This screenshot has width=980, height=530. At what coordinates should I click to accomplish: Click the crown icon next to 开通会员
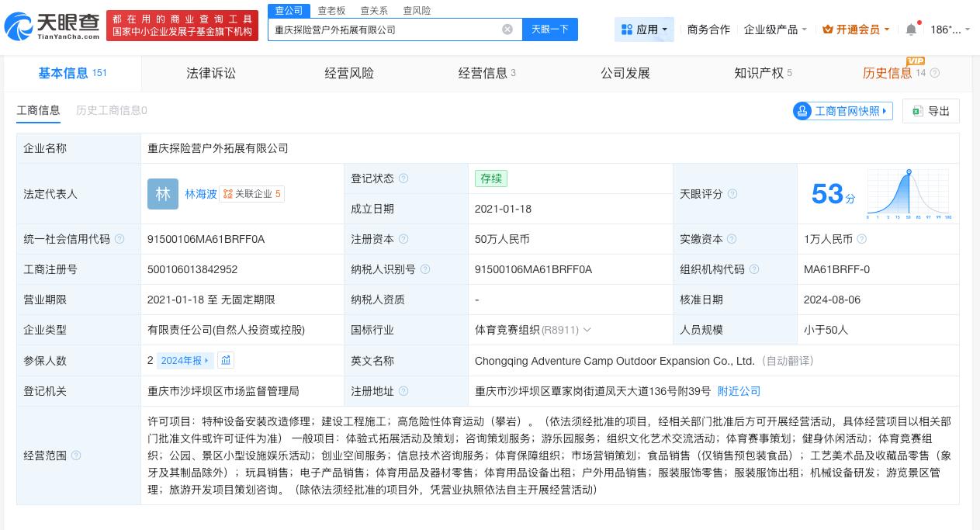pos(827,29)
